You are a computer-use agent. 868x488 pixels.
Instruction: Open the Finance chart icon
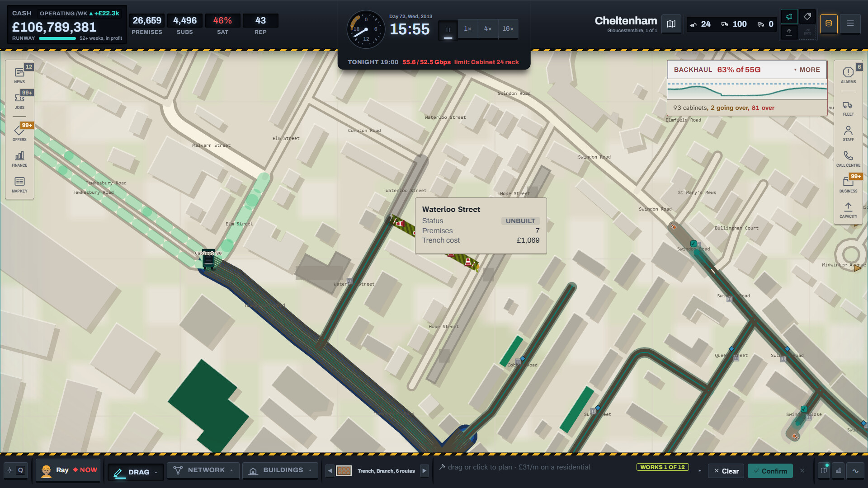click(x=19, y=159)
